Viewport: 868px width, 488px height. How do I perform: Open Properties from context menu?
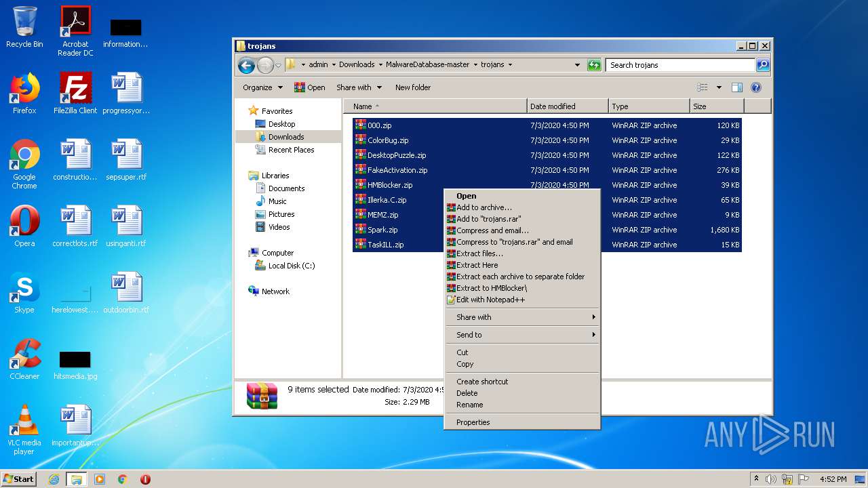[522, 422]
